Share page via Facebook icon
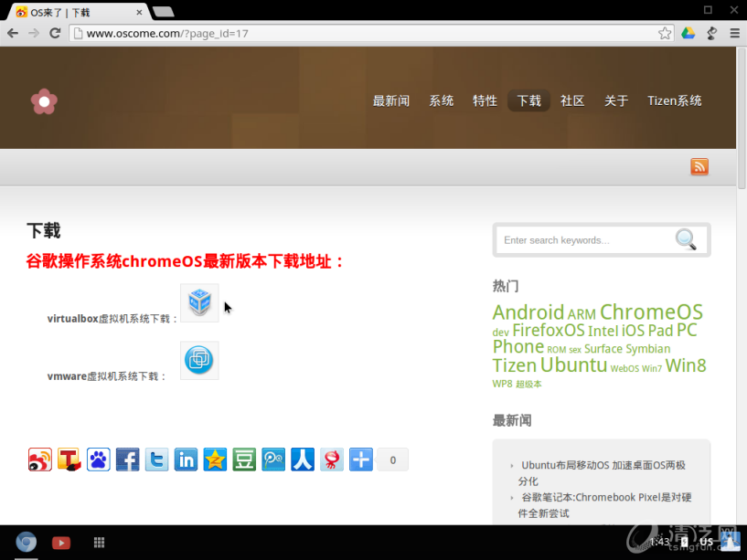The width and height of the screenshot is (747, 560). point(127,460)
